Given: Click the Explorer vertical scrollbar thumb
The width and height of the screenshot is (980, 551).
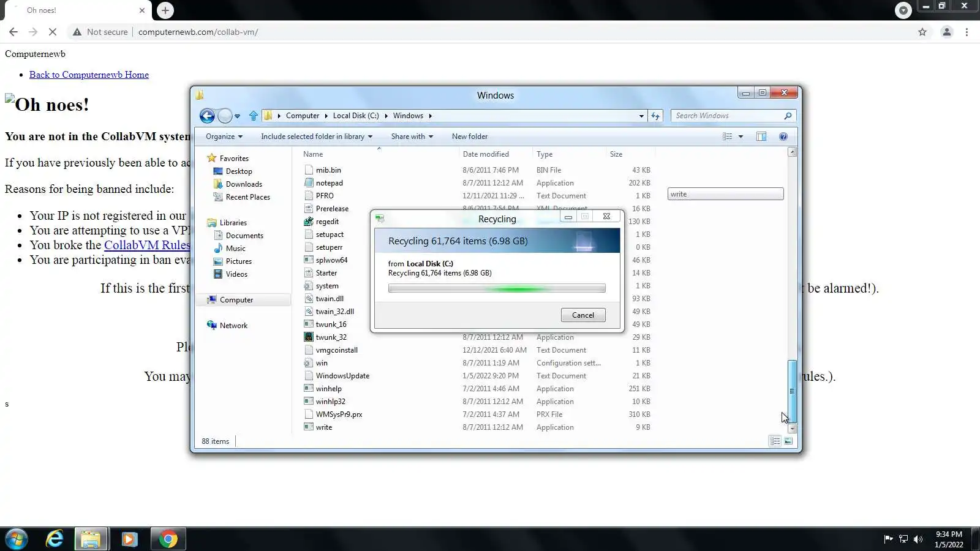Looking at the screenshot, I should point(792,391).
